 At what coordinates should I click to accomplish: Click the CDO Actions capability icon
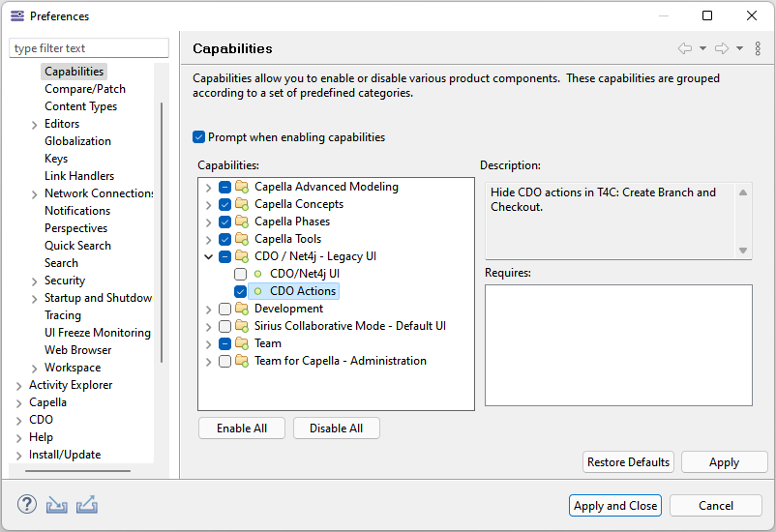pos(257,291)
